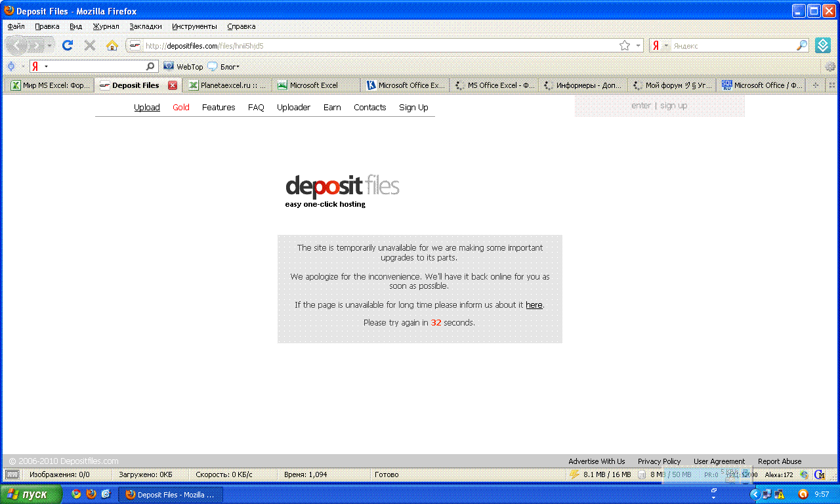Viewport: 840px width, 504px height.
Task: Click the 'enter' login link at top right
Action: (641, 106)
